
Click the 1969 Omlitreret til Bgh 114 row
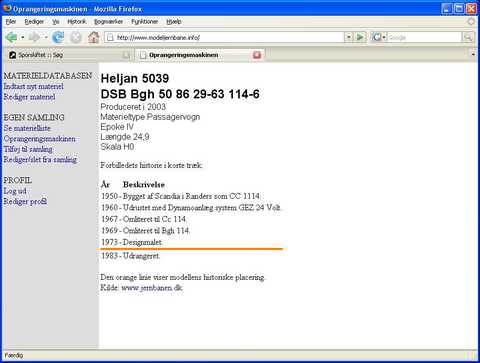pyautogui.click(x=145, y=230)
